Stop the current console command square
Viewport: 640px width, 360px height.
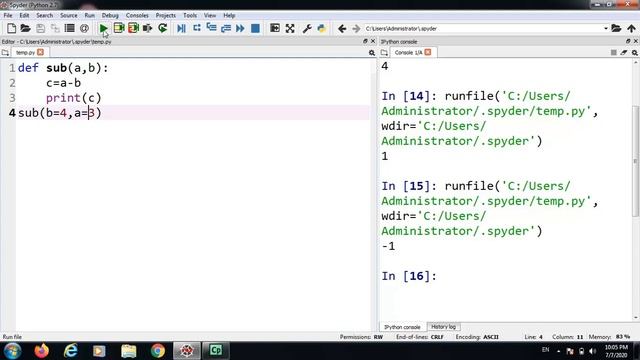click(x=613, y=53)
